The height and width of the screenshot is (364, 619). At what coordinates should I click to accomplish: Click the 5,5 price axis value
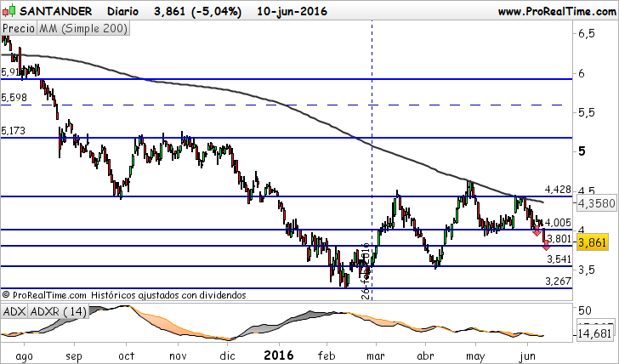tap(586, 112)
